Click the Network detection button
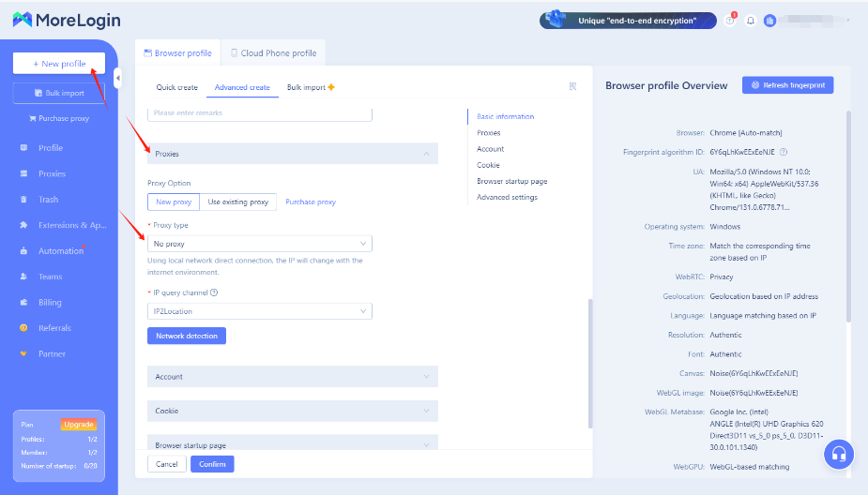Viewport: 868px width, 495px height. 187,336
